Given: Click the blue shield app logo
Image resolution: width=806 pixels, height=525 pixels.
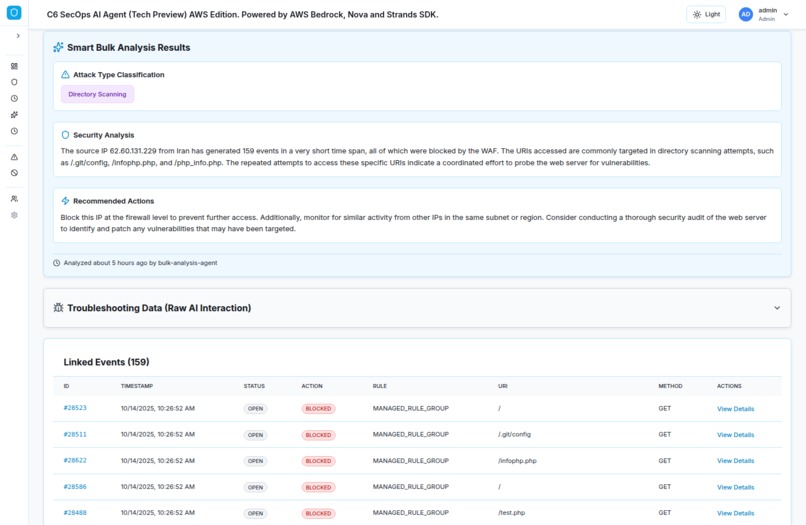Looking at the screenshot, I should [x=14, y=12].
